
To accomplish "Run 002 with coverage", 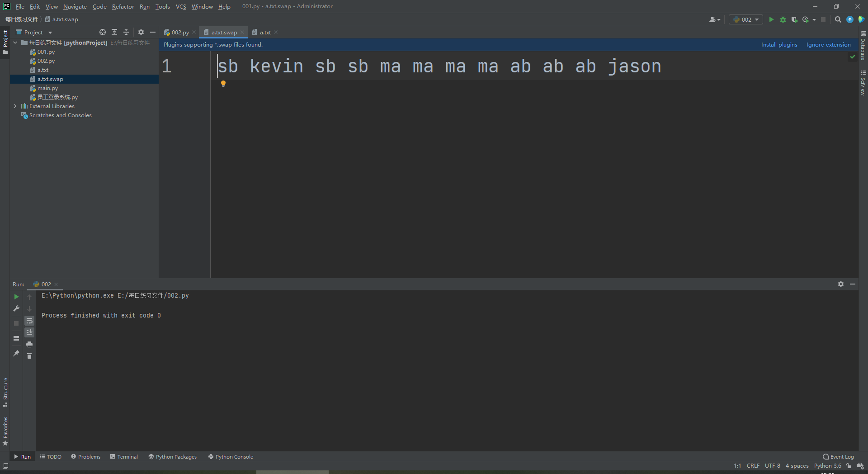I will [x=794, y=19].
